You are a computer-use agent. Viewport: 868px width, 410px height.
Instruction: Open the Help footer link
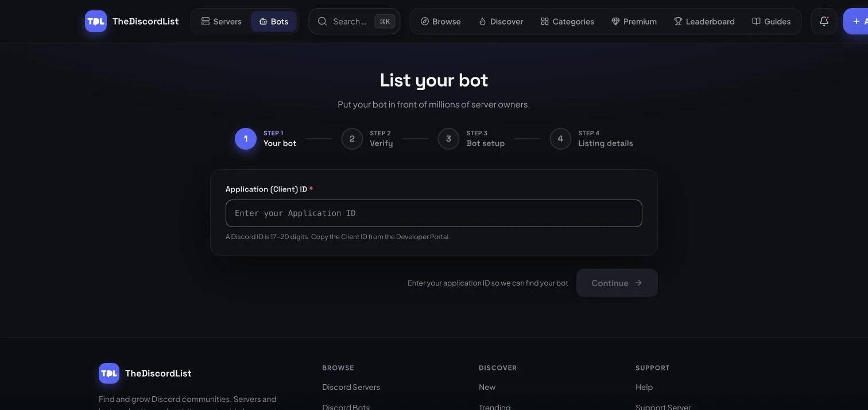click(644, 387)
